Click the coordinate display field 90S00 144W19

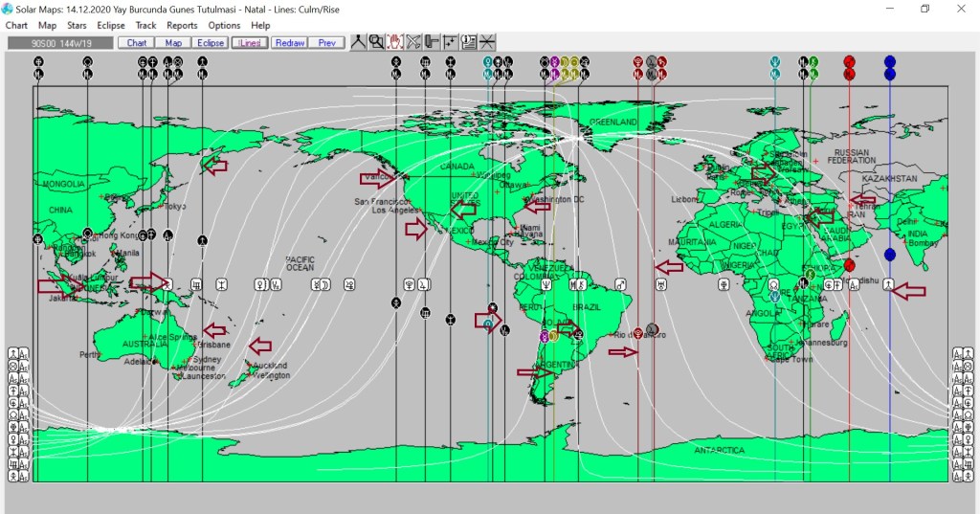(59, 43)
